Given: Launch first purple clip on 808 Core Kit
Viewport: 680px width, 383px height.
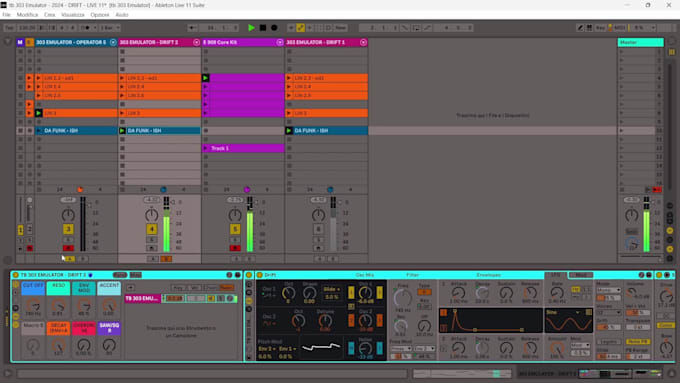Looking at the screenshot, I should coord(206,78).
